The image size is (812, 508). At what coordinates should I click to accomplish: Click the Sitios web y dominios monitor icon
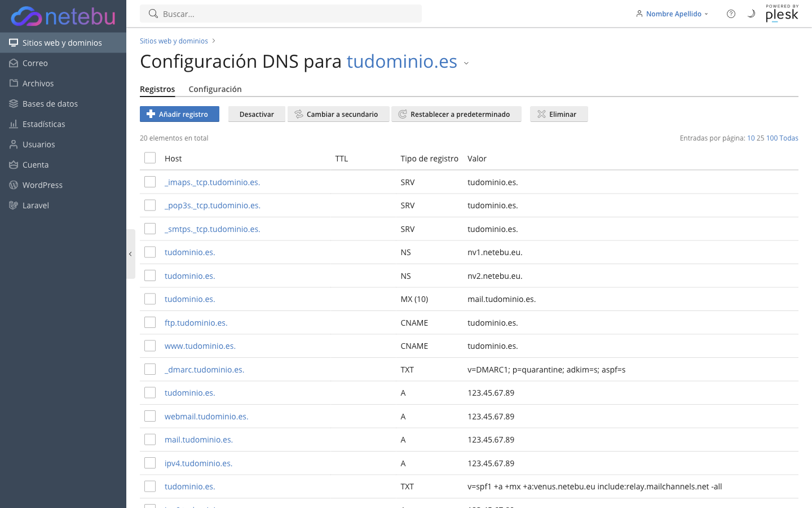click(x=14, y=43)
